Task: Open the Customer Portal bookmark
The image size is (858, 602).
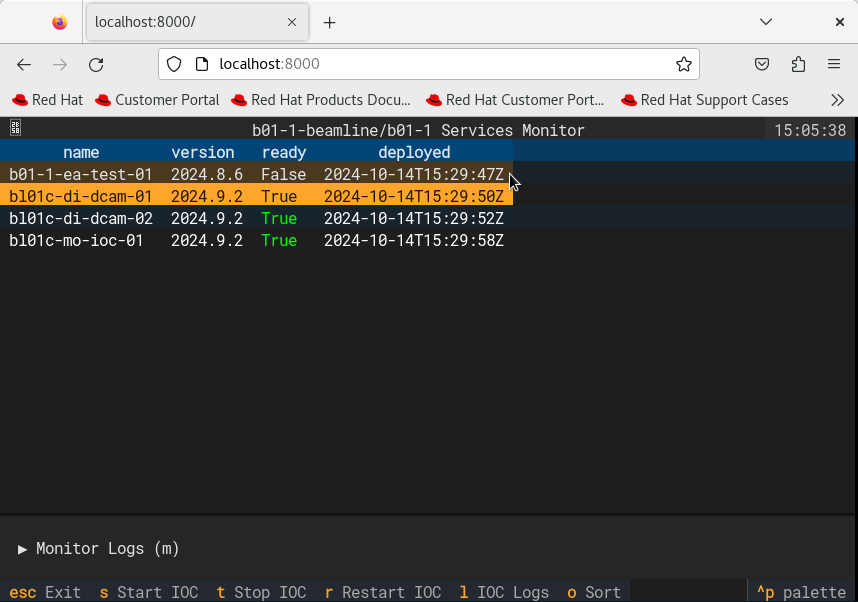Action: [x=157, y=100]
